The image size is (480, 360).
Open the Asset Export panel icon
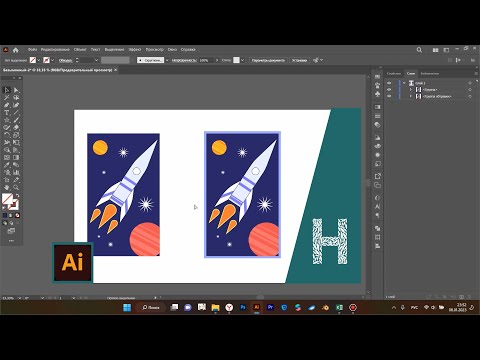pyautogui.click(x=377, y=176)
